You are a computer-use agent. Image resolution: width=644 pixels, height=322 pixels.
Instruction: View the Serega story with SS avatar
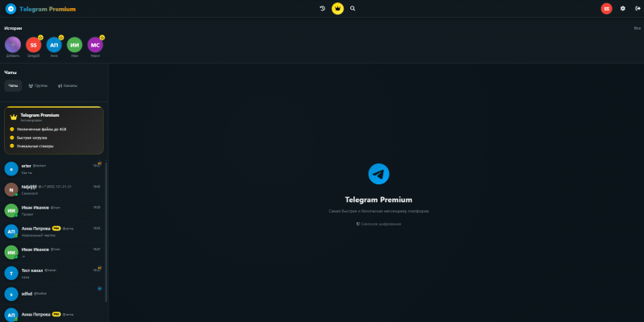(x=34, y=45)
